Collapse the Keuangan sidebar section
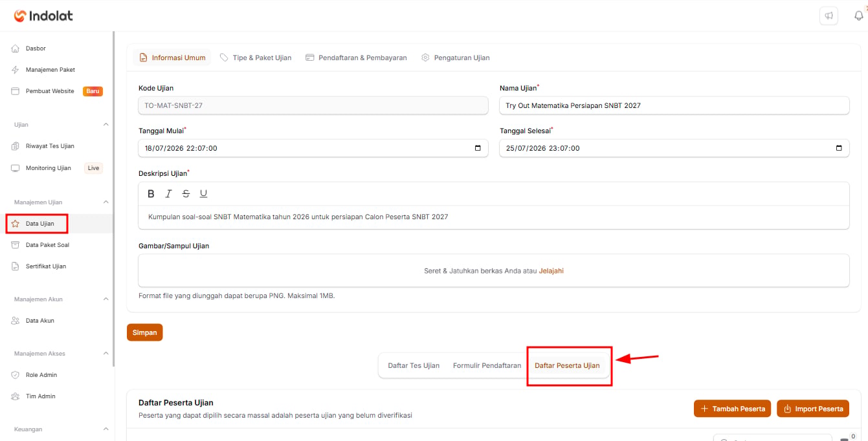Viewport: 868px width, 441px height. 106,429
